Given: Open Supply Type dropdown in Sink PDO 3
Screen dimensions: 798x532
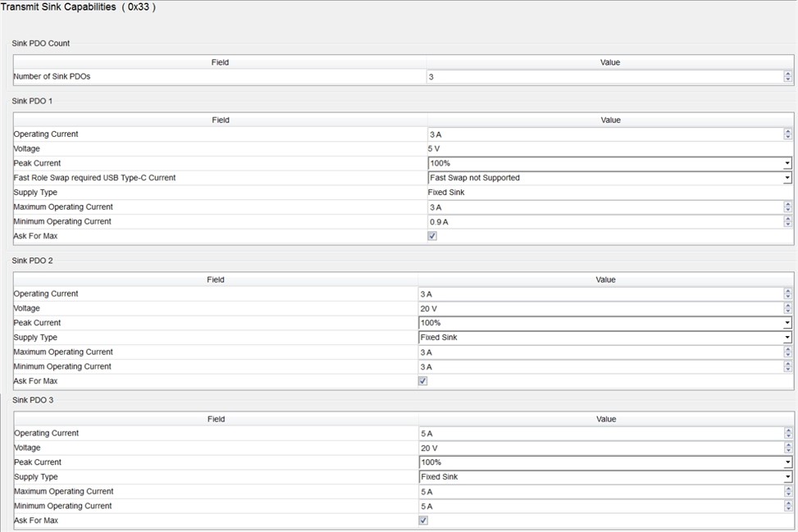Looking at the screenshot, I should pos(787,477).
